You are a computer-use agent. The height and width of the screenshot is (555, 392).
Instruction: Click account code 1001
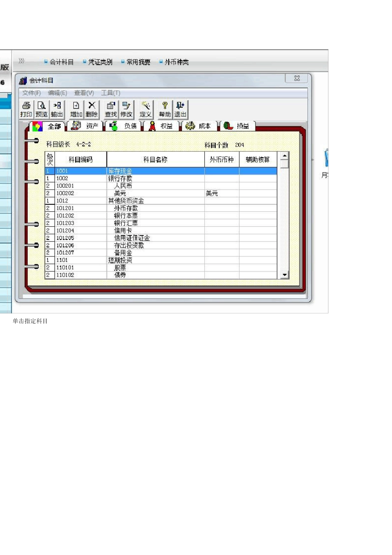pyautogui.click(x=62, y=171)
